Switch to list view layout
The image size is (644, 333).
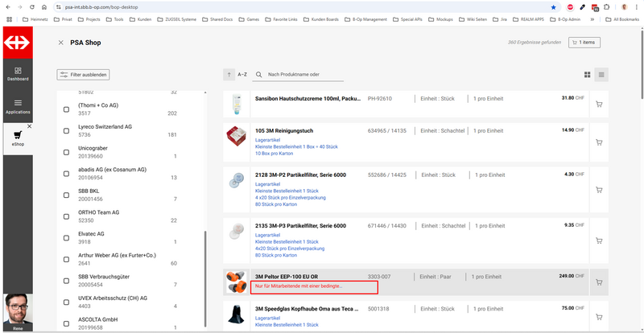602,75
